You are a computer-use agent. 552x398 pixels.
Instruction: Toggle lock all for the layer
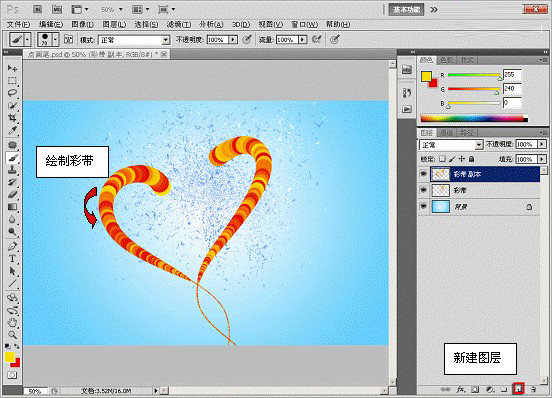click(471, 159)
